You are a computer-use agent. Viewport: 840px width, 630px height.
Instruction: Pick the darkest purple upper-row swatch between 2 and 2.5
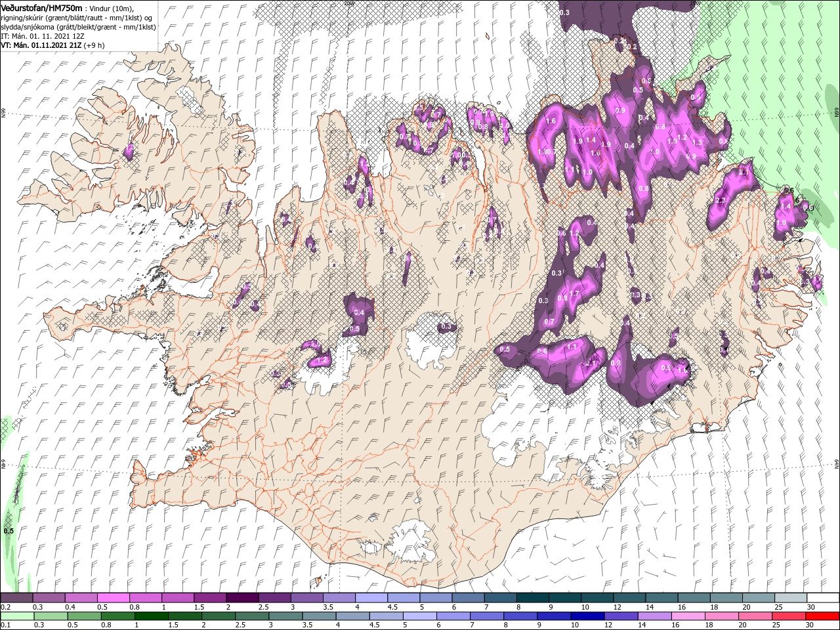pos(241,598)
